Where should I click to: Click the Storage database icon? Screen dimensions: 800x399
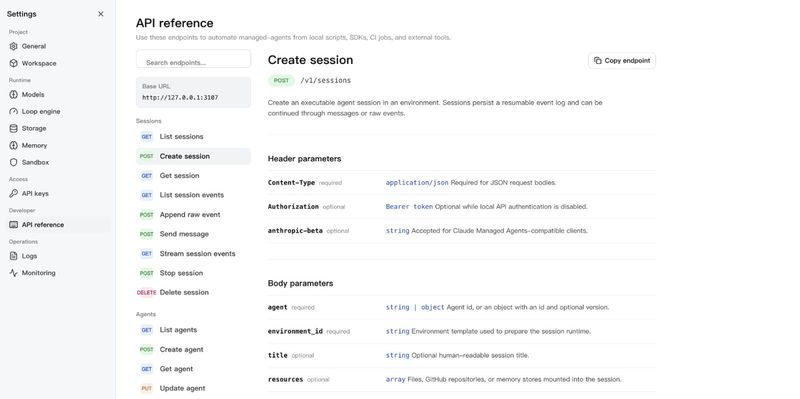(x=13, y=129)
